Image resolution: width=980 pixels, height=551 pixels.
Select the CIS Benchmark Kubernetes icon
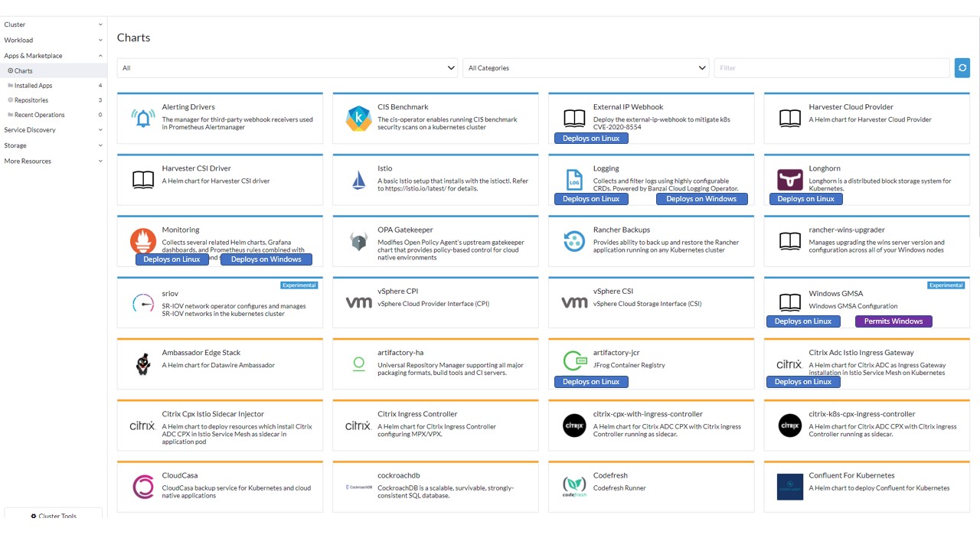pyautogui.click(x=358, y=118)
